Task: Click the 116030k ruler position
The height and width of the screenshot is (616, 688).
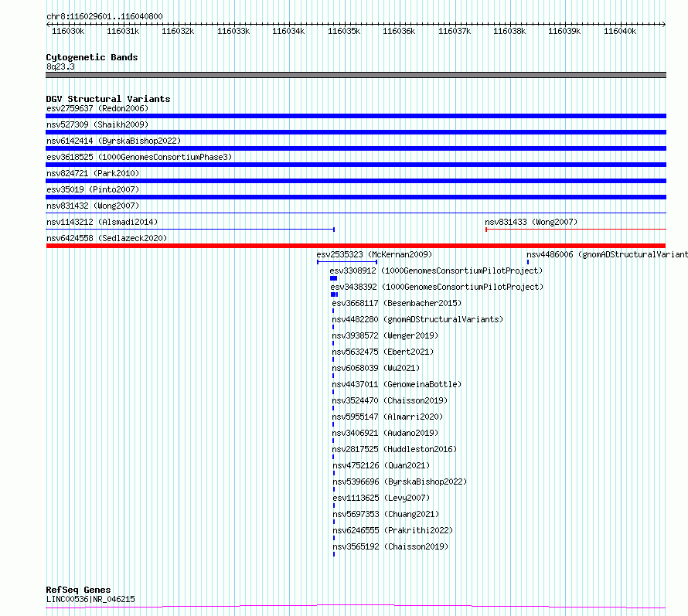Action: pos(68,31)
